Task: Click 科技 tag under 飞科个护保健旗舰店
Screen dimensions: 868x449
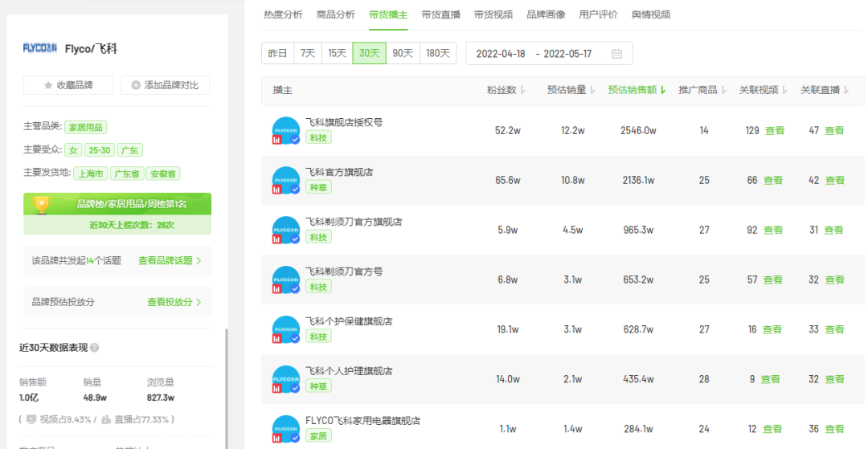Action: click(x=318, y=337)
